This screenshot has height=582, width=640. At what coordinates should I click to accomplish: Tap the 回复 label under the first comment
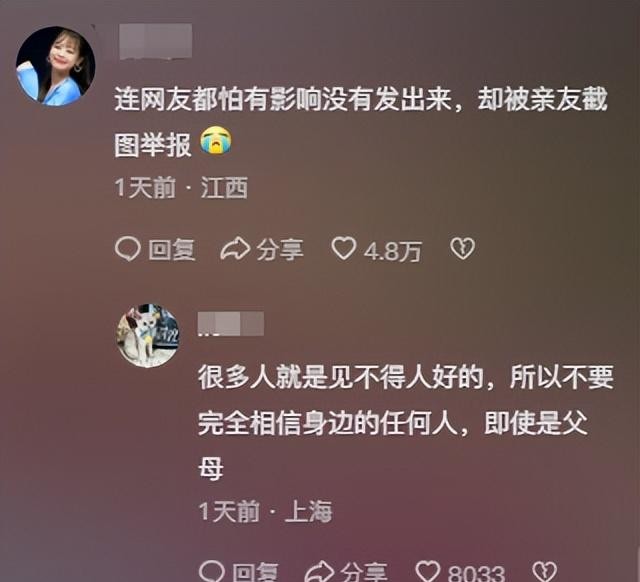tap(171, 250)
